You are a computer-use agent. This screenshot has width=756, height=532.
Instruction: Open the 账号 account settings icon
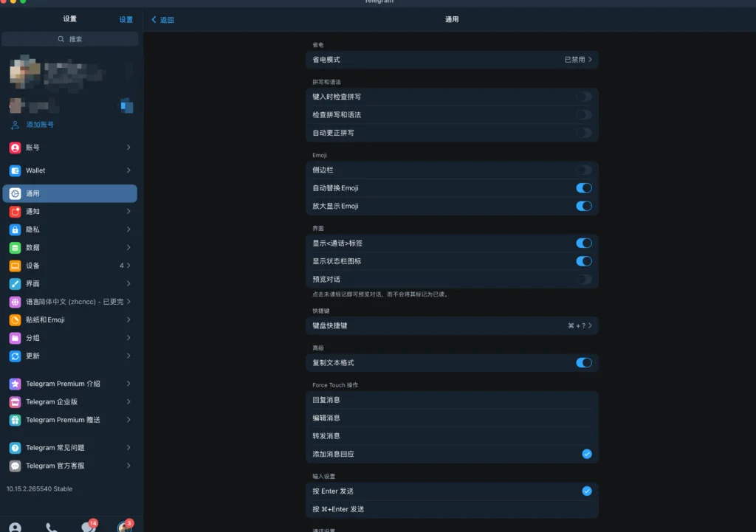coord(15,148)
